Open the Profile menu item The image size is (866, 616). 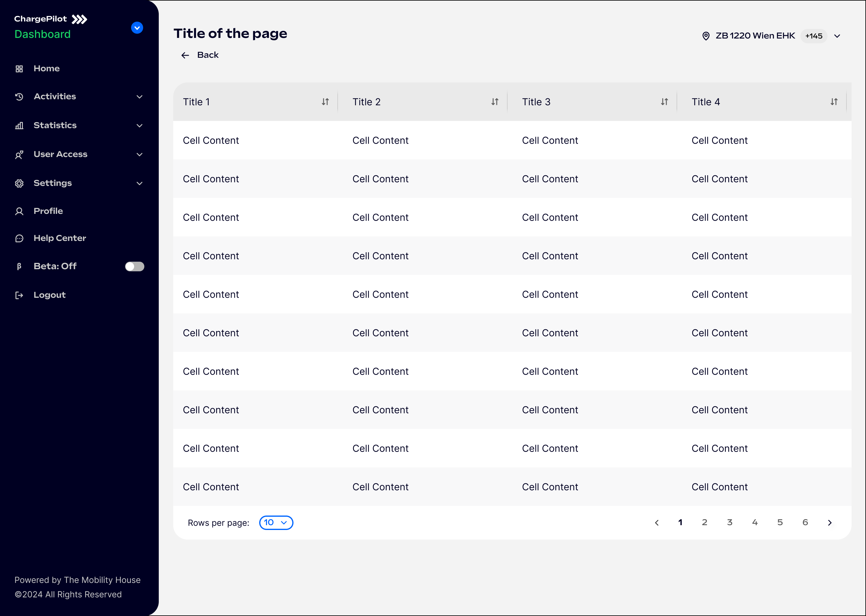48,211
